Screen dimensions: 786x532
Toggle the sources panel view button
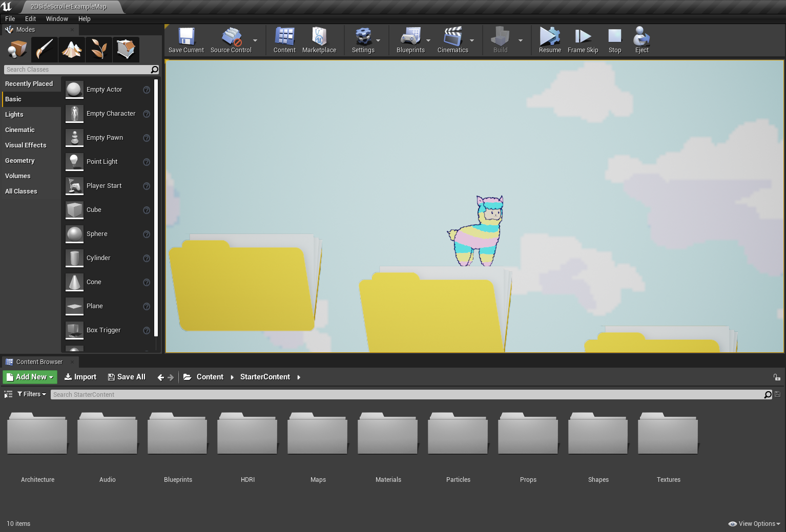coord(8,394)
